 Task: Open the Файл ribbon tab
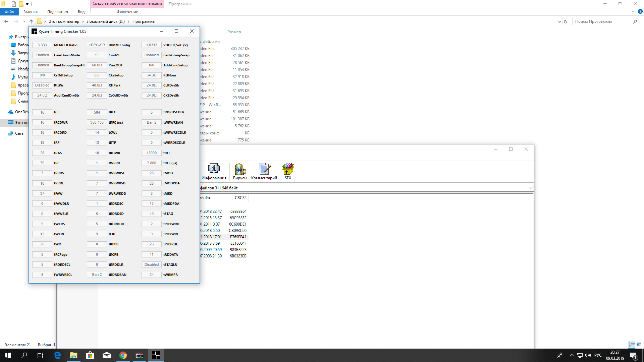tap(9, 12)
